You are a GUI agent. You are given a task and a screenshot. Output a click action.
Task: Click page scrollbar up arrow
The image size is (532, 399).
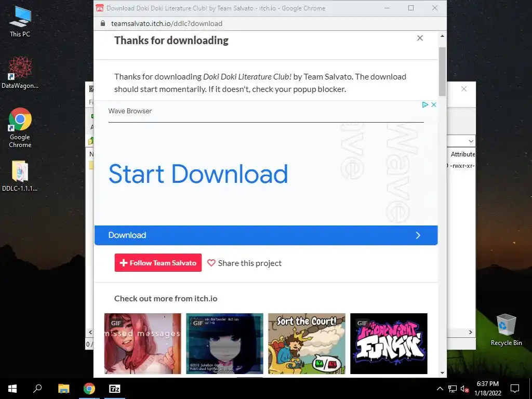coord(442,36)
